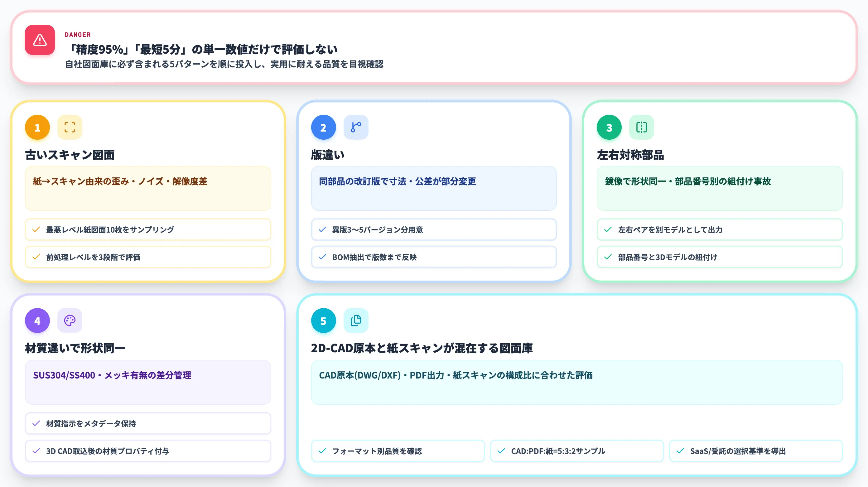The height and width of the screenshot is (487, 868).
Task: Click the copy files icon beside badge 5
Action: 356,321
